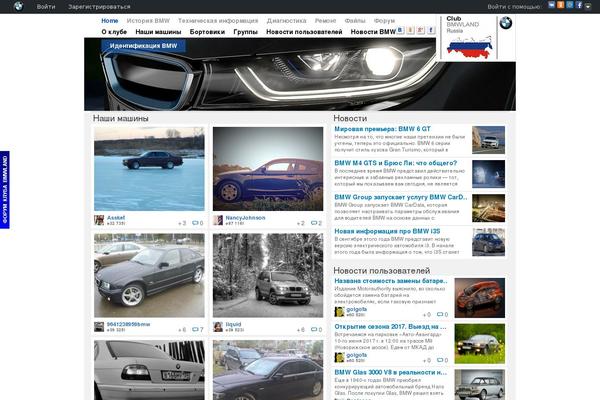The height and width of the screenshot is (400, 600).
Task: Open the 9641238958bmw username link
Action: pos(128,324)
